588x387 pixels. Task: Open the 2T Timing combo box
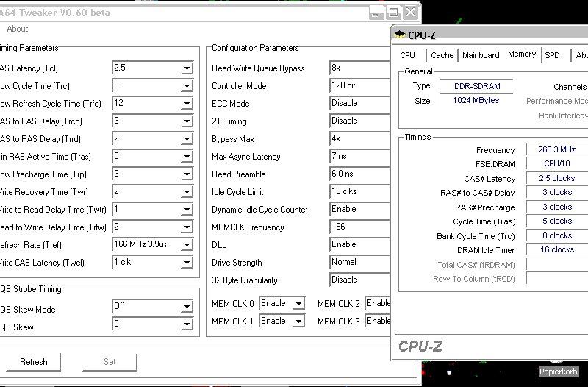(x=360, y=121)
